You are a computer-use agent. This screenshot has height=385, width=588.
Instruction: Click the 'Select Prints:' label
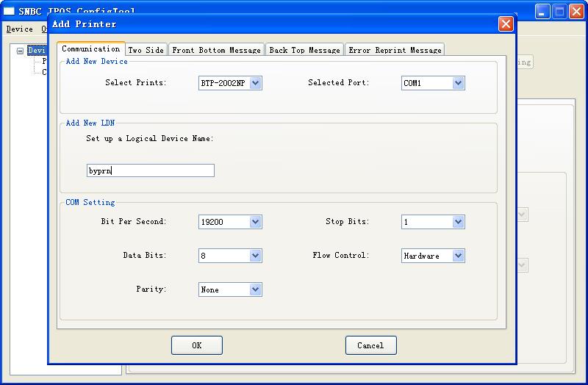tap(136, 82)
